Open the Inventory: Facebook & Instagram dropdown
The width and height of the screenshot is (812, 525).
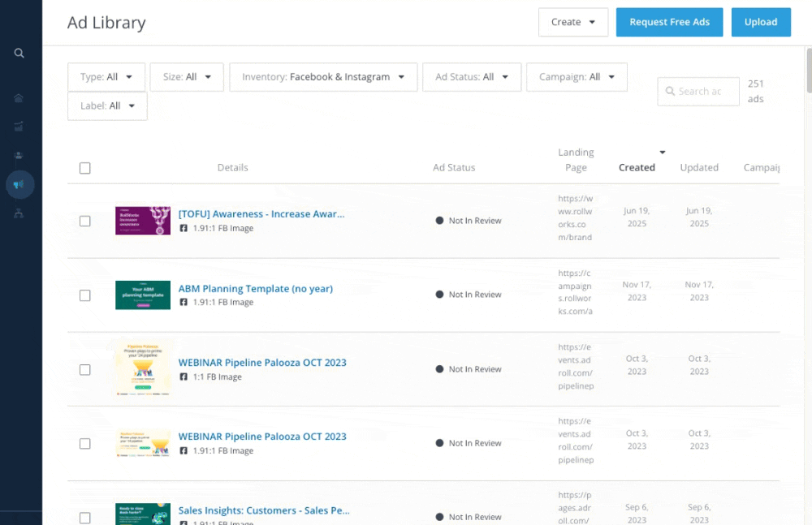click(x=323, y=77)
